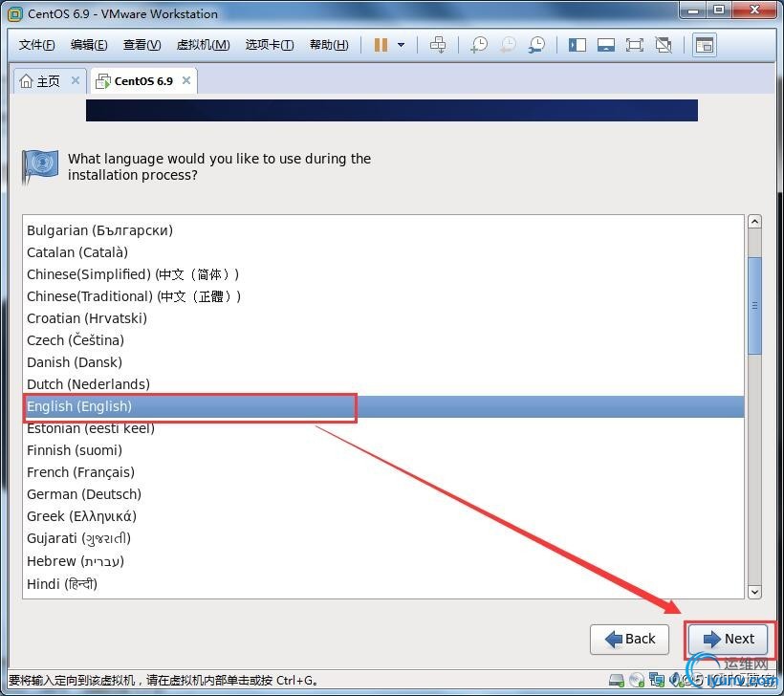Select Croatian (Hrvatski) language

(x=383, y=318)
